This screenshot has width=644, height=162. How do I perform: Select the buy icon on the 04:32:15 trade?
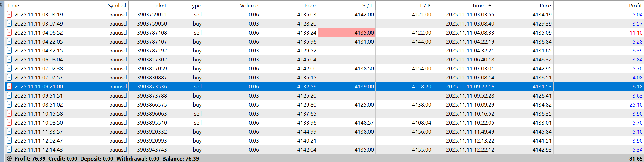pos(9,50)
